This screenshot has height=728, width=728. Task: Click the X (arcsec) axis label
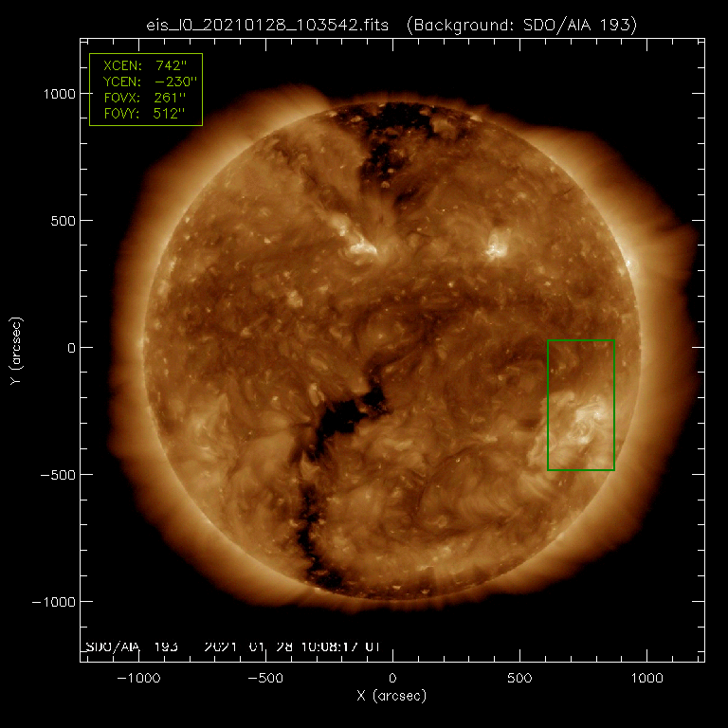click(x=392, y=697)
